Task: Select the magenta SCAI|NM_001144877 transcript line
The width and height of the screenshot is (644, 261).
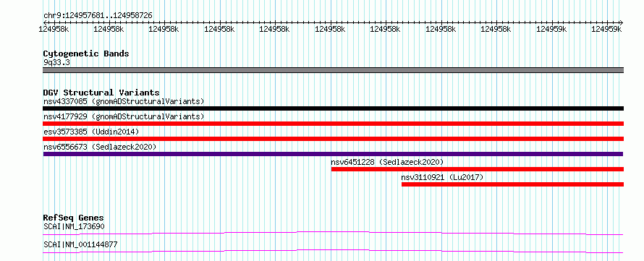Action: pyautogui.click(x=333, y=251)
